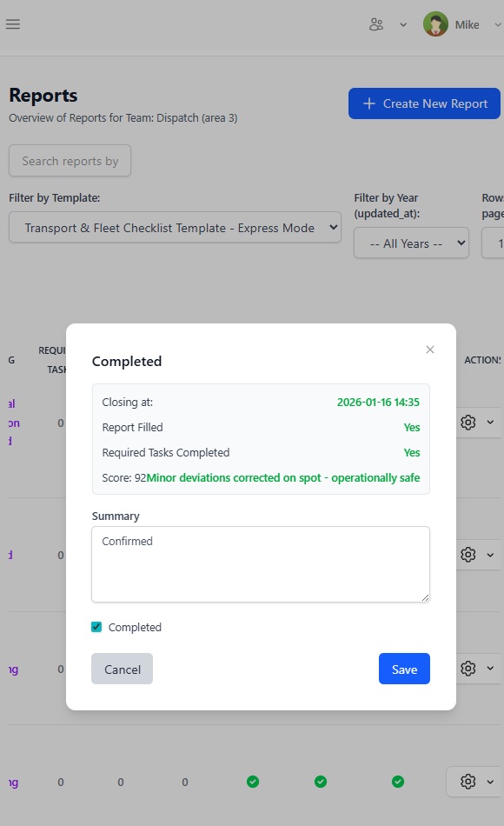
Task: Click the second row's gear actions icon
Action: point(468,554)
